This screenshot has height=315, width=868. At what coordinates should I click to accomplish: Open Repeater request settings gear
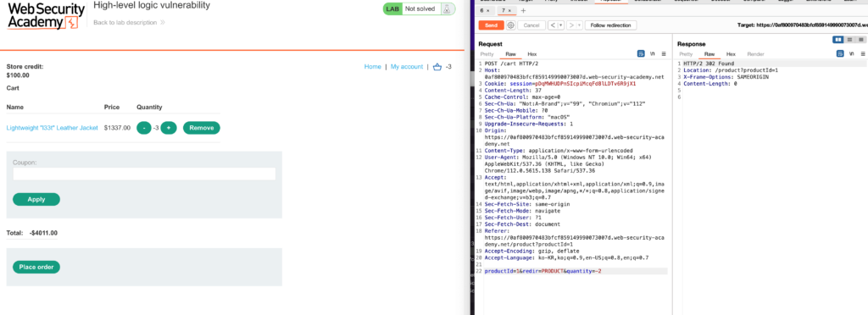510,25
